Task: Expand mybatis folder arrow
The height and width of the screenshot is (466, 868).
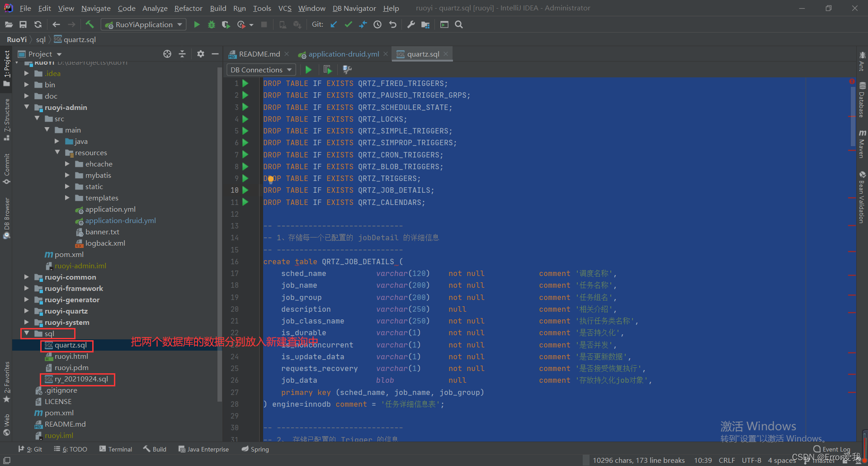Action: [67, 175]
